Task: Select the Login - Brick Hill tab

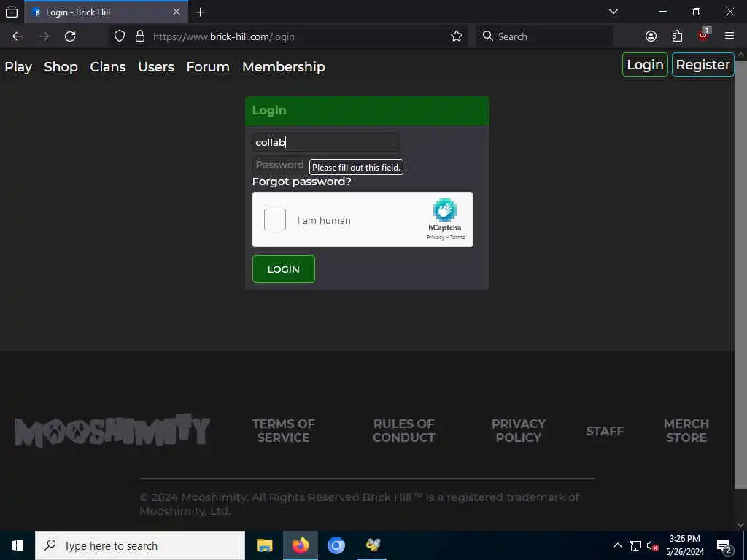Action: (106, 12)
